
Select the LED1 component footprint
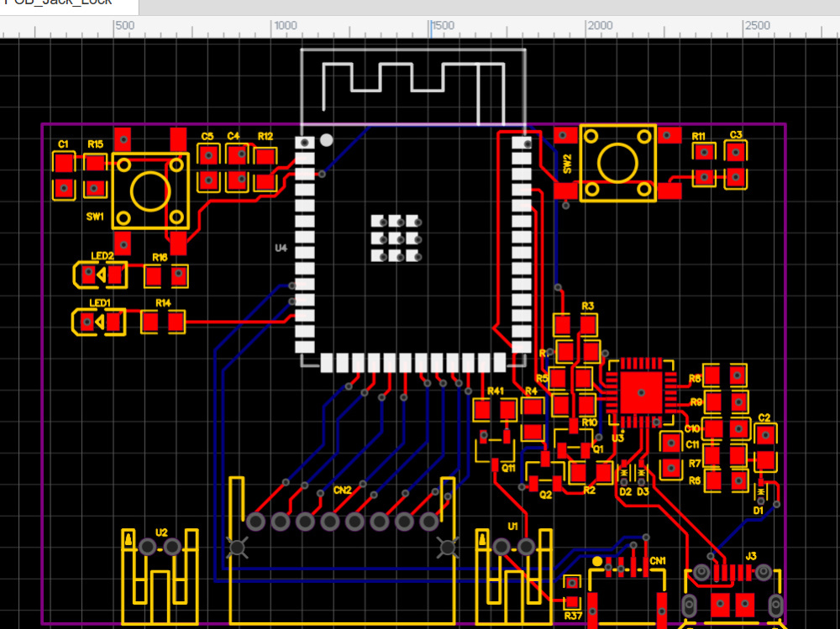point(99,322)
